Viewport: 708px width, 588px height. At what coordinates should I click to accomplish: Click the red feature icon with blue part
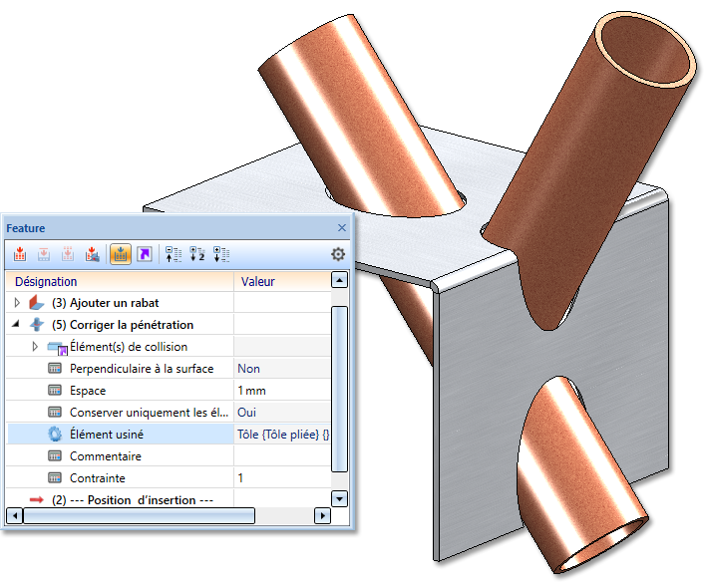click(92, 254)
